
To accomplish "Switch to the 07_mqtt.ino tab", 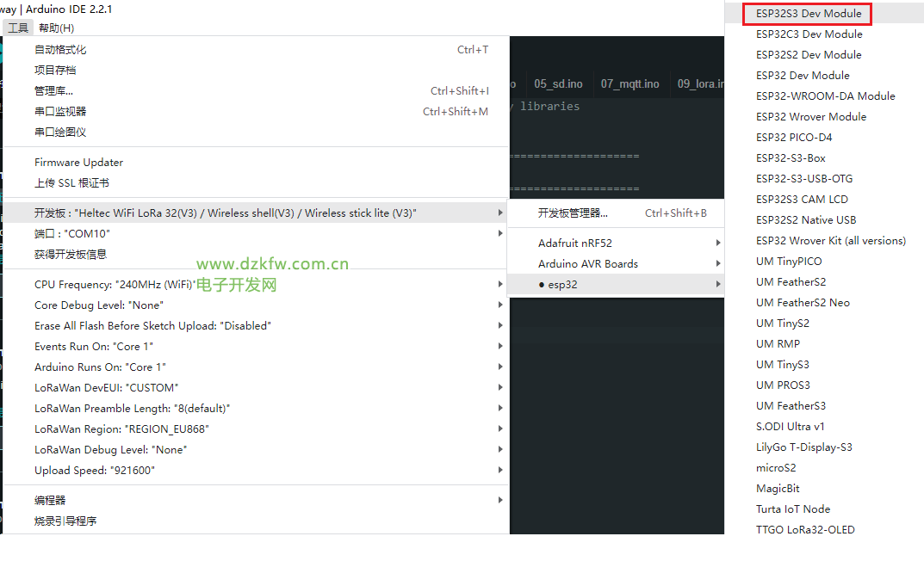I will 629,83.
